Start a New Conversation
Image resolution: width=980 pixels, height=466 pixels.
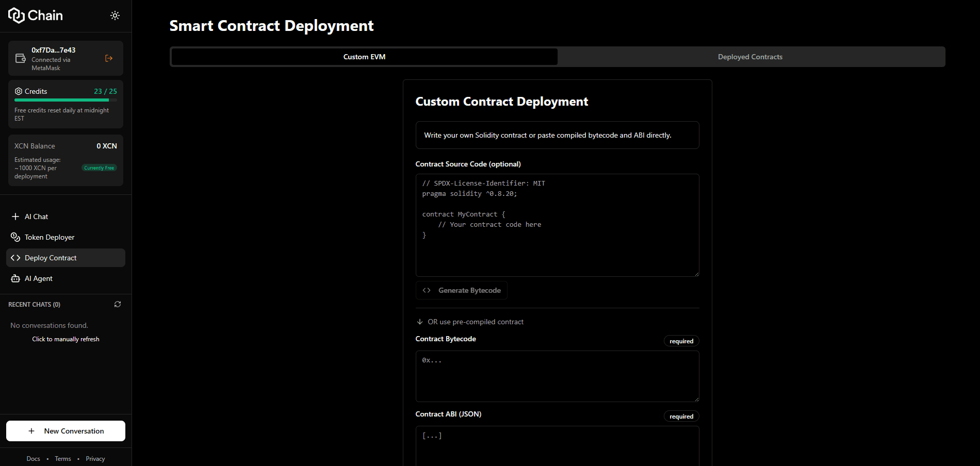click(x=66, y=430)
